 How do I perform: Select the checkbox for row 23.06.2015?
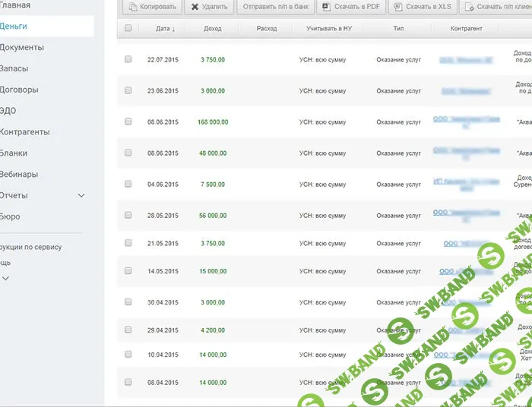coord(128,90)
